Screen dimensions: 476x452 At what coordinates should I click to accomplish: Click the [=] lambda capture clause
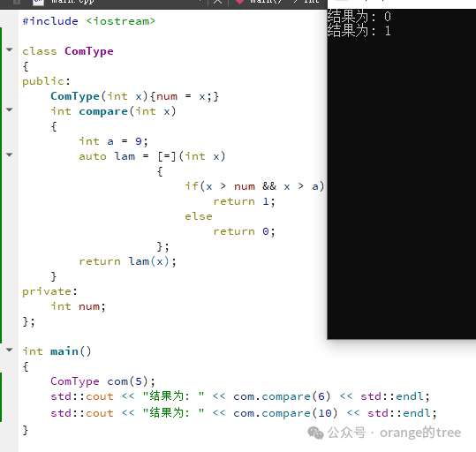(x=167, y=156)
